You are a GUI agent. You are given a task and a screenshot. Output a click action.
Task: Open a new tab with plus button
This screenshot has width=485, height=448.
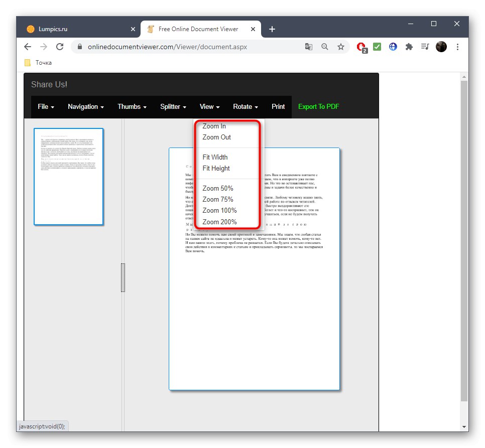coord(272,29)
